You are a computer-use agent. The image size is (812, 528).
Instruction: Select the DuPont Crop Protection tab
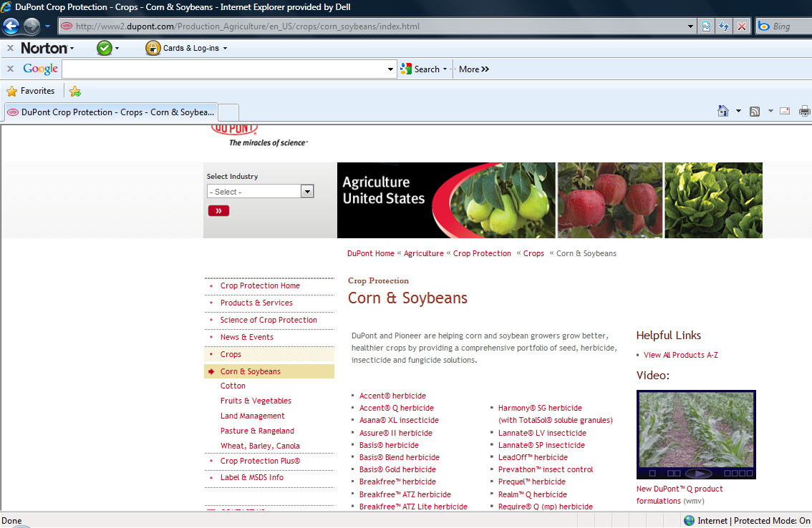coord(111,112)
